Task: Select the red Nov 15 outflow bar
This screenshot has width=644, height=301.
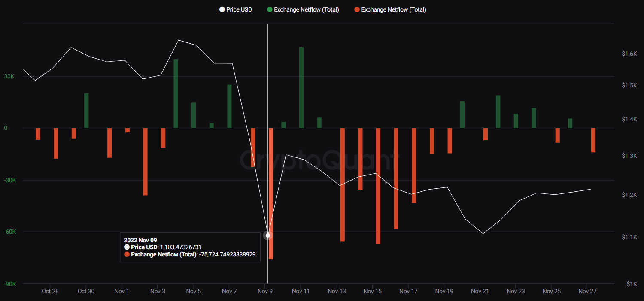Action: [378, 186]
